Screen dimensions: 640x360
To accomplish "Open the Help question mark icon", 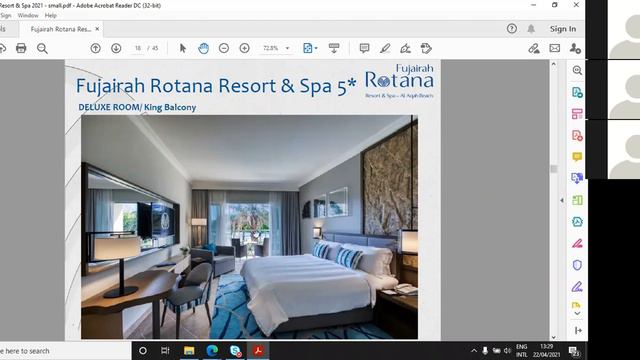I will point(511,29).
